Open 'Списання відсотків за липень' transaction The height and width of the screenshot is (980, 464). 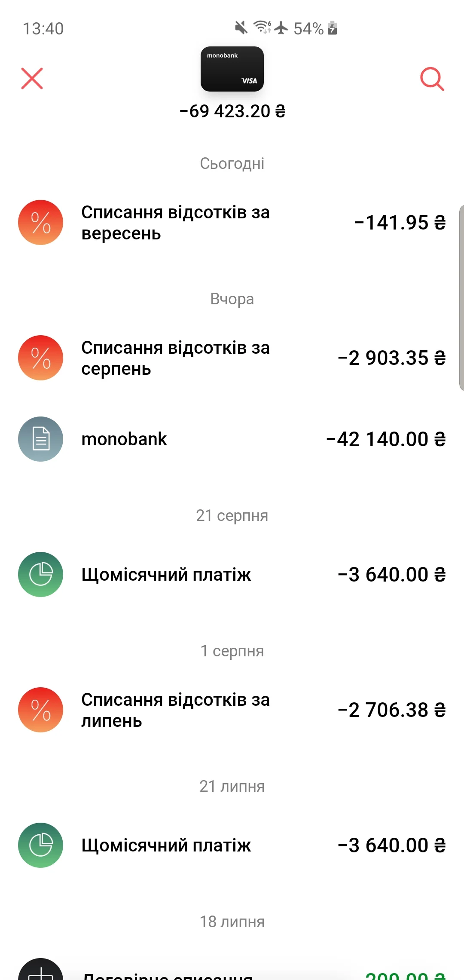pyautogui.click(x=175, y=710)
